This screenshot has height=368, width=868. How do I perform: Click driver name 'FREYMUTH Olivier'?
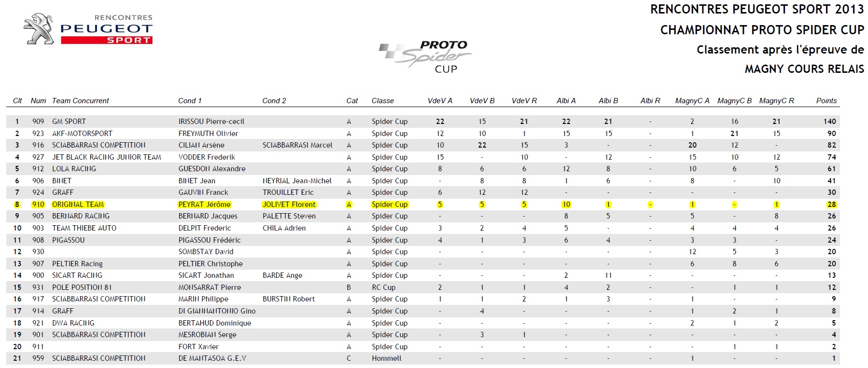tap(208, 134)
